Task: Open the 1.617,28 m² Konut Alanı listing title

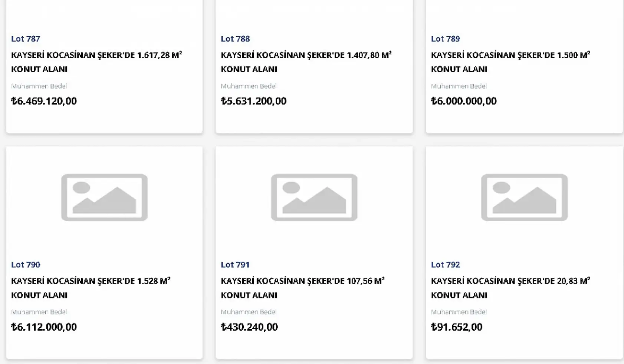Action: pos(96,62)
